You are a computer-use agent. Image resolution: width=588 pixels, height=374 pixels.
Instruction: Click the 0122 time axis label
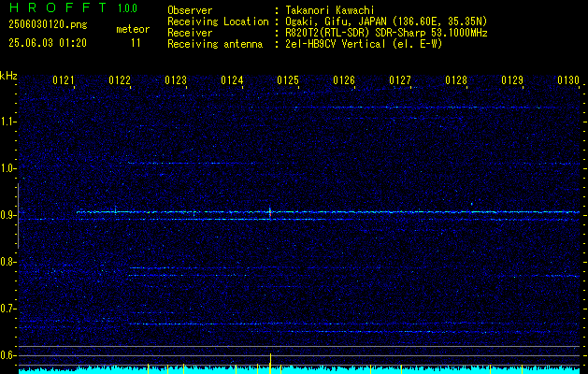tap(120, 80)
